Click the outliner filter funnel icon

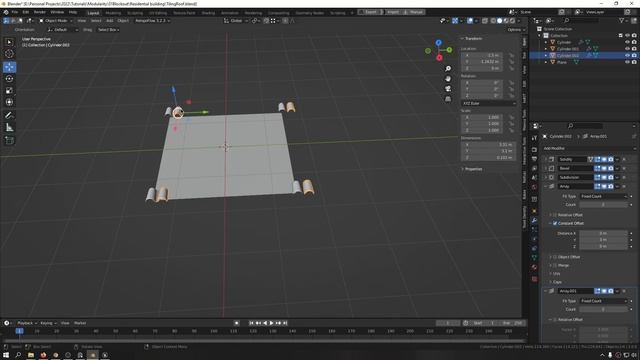621,20
